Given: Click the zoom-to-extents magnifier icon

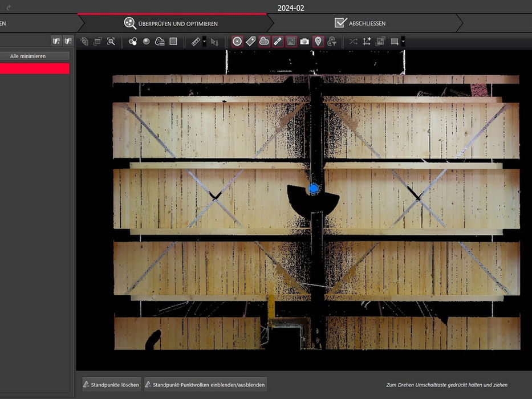Looking at the screenshot, I should pos(111,42).
